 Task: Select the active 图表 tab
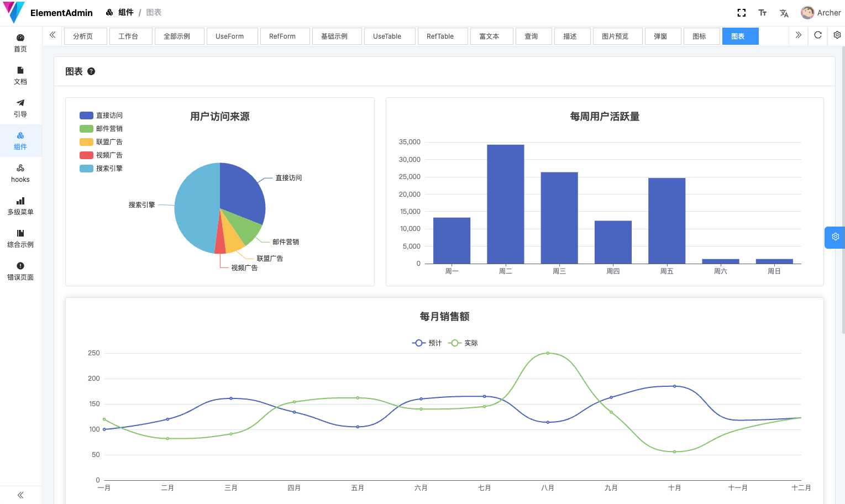point(740,36)
